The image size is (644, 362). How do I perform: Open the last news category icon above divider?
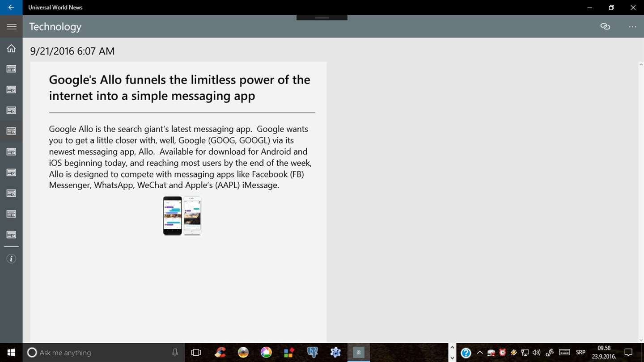pyautogui.click(x=11, y=234)
